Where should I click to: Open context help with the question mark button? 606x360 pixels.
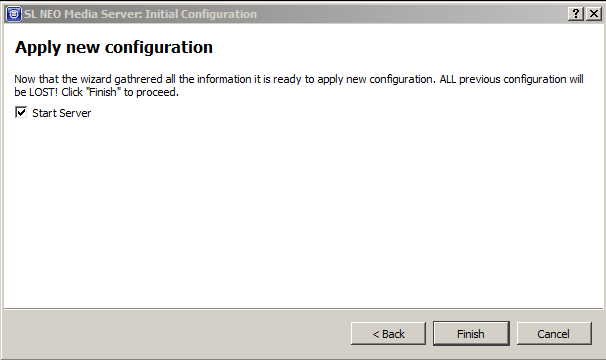(x=576, y=14)
